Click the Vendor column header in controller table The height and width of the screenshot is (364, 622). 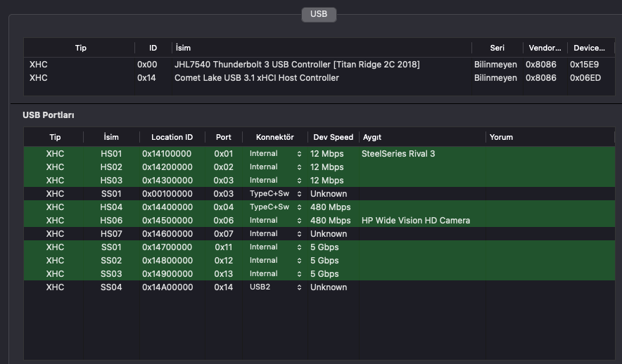(x=544, y=48)
